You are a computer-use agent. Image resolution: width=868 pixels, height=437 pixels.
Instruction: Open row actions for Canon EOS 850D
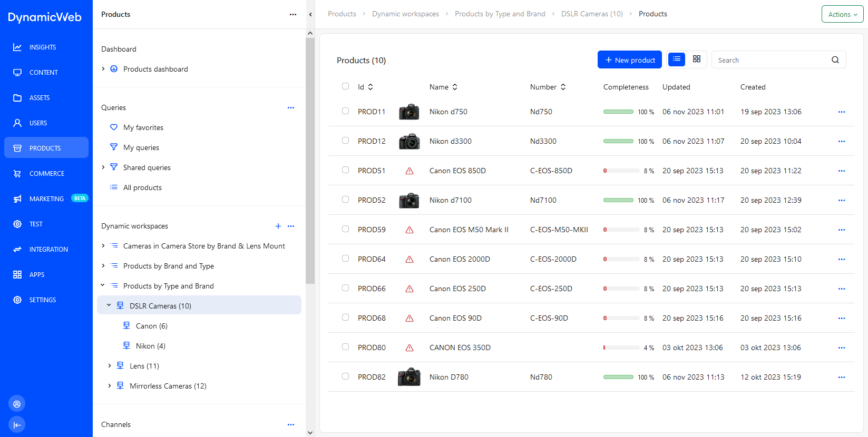click(842, 171)
